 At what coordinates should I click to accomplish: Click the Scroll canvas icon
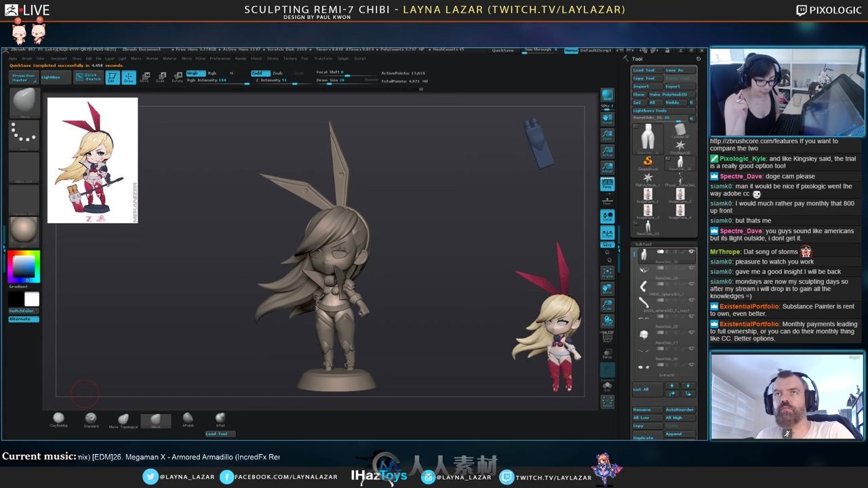click(x=608, y=119)
